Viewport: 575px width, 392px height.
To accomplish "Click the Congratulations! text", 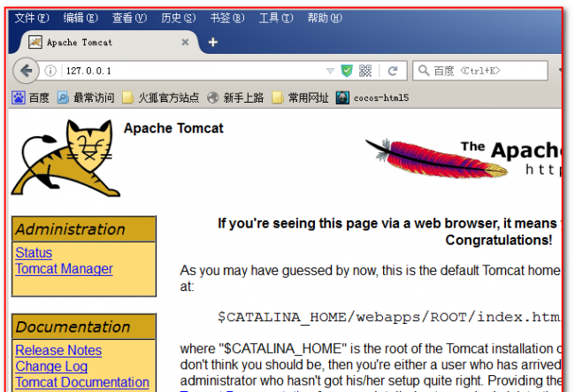I will (x=499, y=240).
